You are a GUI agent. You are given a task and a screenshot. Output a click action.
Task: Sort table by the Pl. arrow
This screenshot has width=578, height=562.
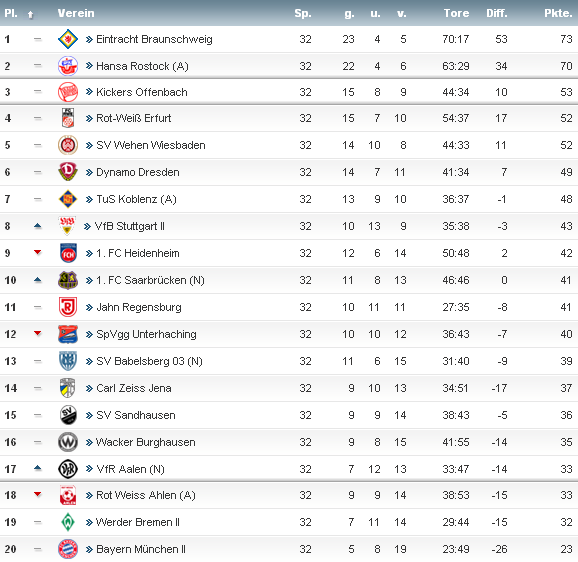[30, 14]
